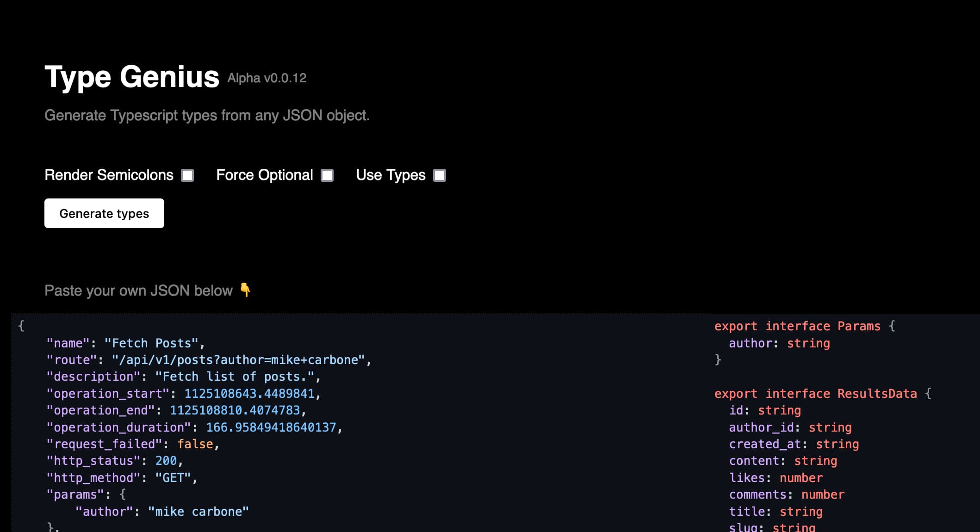This screenshot has height=532, width=980.
Task: Click the Render Semicolons label text
Action: (x=109, y=175)
